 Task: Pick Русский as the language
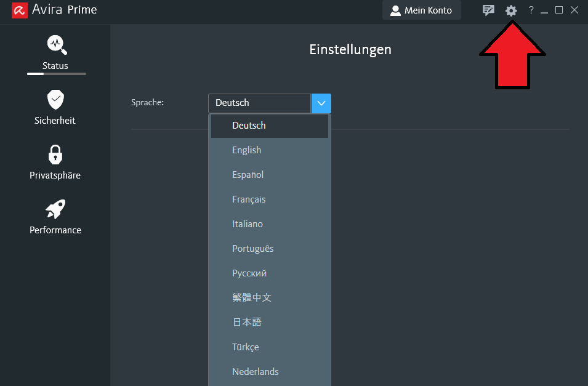tap(270, 273)
